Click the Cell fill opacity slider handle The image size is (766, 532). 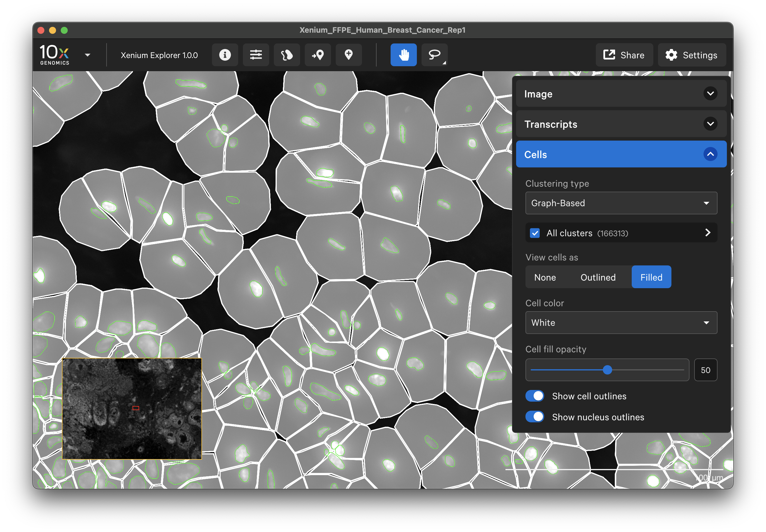[x=607, y=370]
